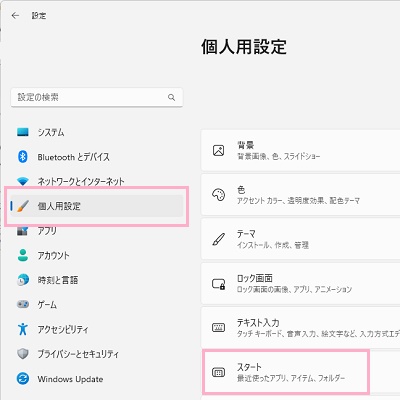The image size is (400, 400).
Task: Open ゲーム settings
Action: click(97, 305)
